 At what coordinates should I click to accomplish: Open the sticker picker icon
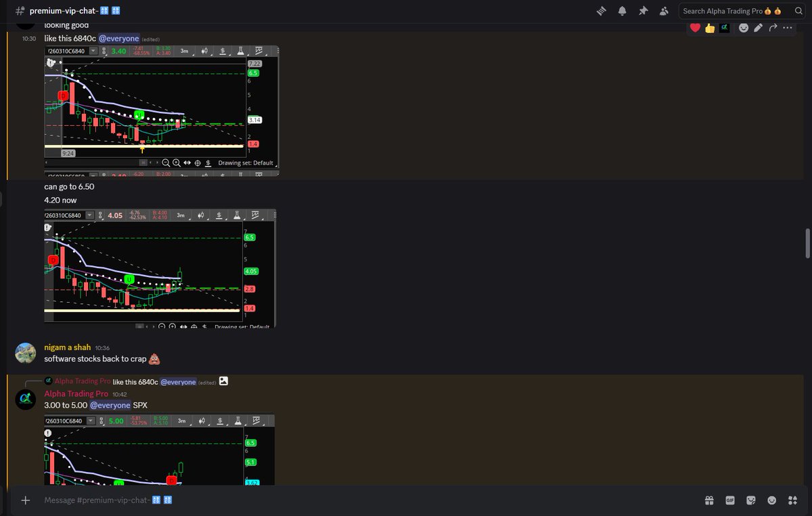tap(751, 500)
